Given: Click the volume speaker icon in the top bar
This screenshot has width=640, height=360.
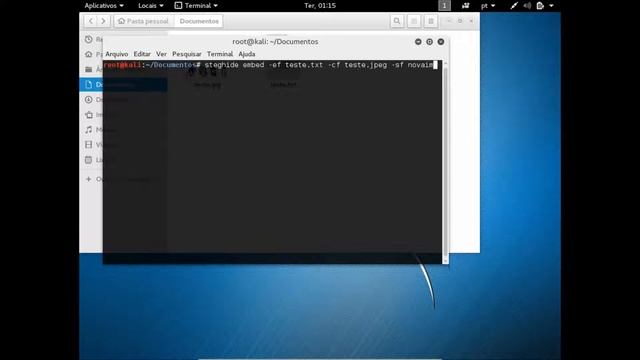Looking at the screenshot, I should (527, 6).
